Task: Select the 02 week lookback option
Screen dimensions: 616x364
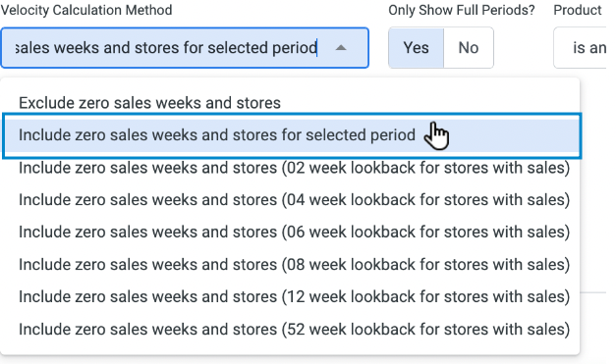Action: coord(290,168)
